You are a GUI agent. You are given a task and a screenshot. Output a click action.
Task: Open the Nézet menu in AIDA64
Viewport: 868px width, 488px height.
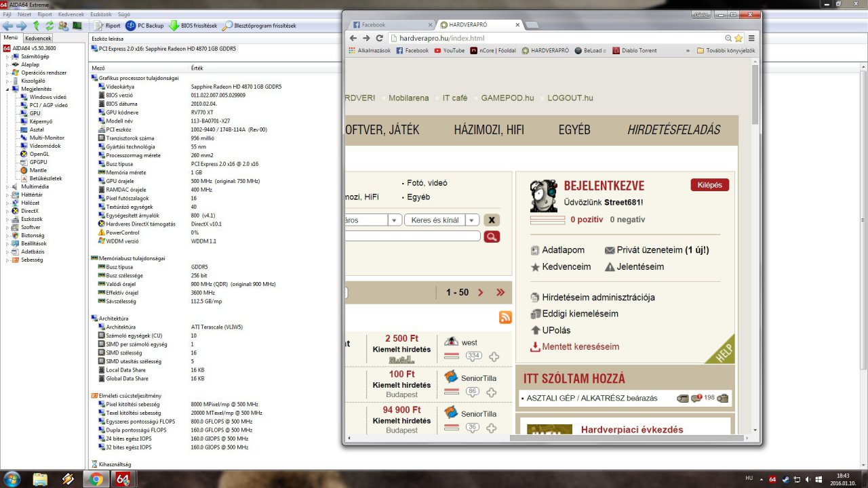24,14
